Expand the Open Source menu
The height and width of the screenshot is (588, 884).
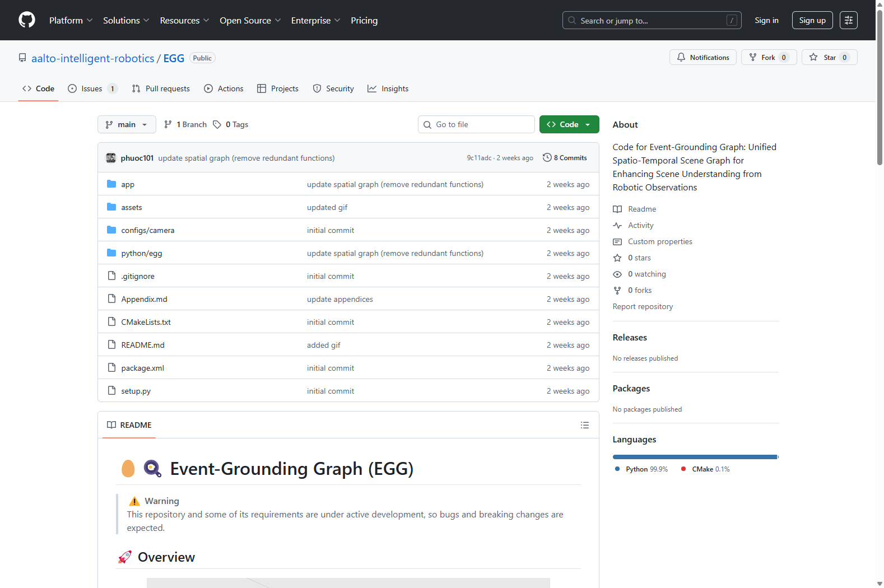point(250,20)
